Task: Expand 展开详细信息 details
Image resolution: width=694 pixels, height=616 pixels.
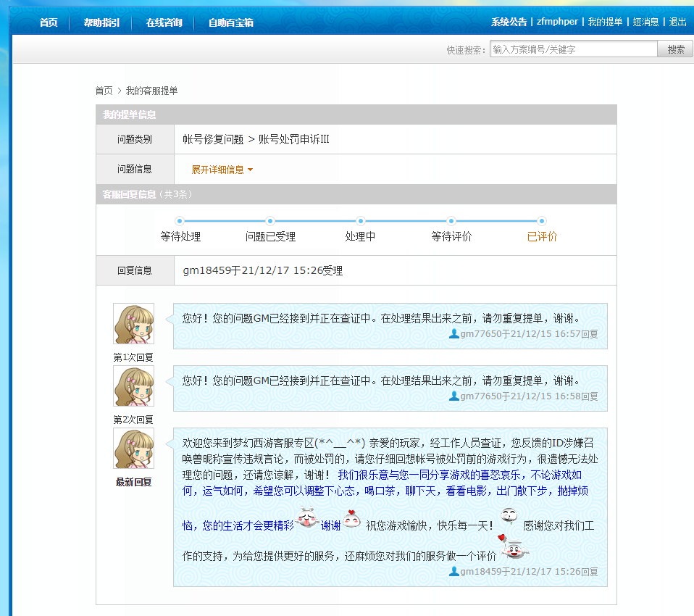Action: [217, 170]
